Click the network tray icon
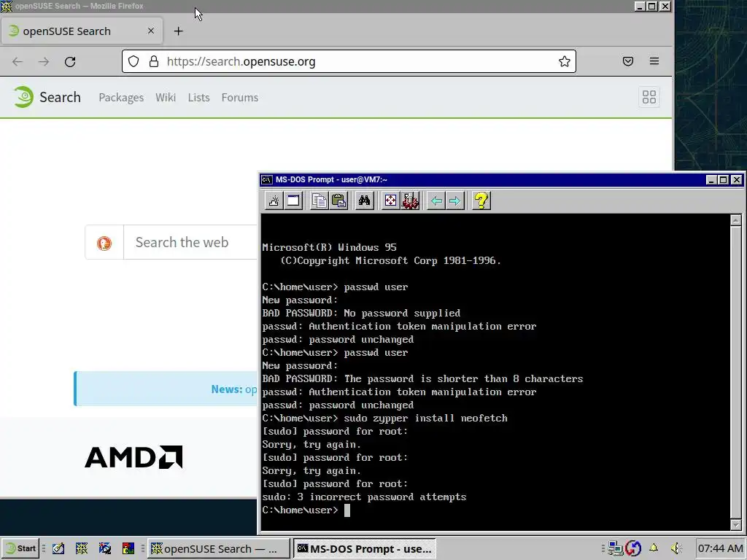 [x=615, y=548]
